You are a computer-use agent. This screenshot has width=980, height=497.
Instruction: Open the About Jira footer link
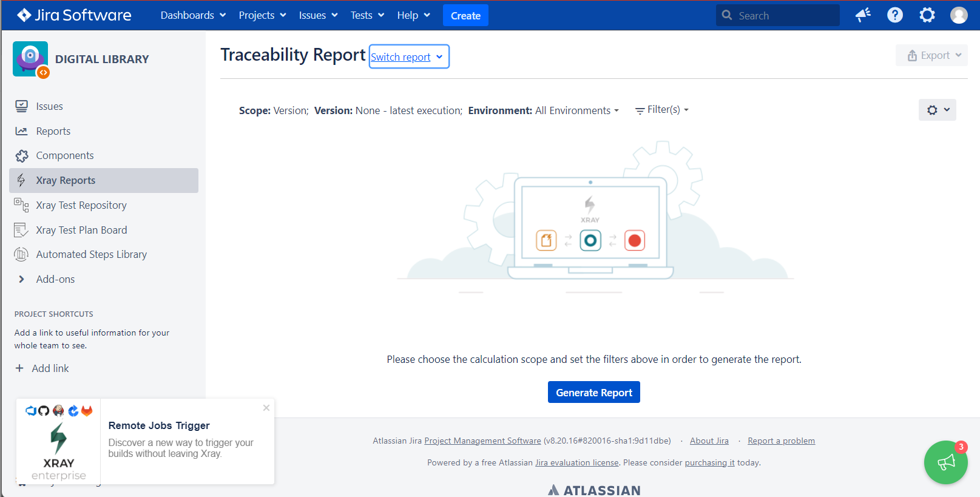click(709, 441)
